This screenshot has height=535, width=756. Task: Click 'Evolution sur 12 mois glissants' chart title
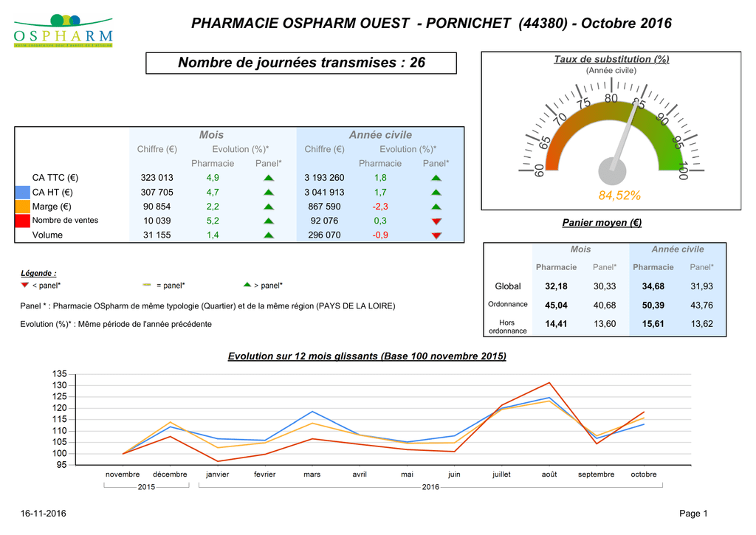tap(367, 356)
